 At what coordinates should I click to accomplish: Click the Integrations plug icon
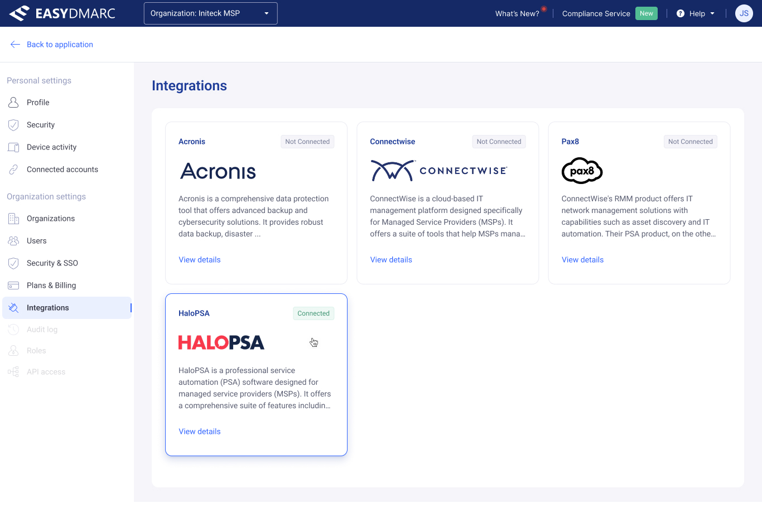(x=13, y=308)
